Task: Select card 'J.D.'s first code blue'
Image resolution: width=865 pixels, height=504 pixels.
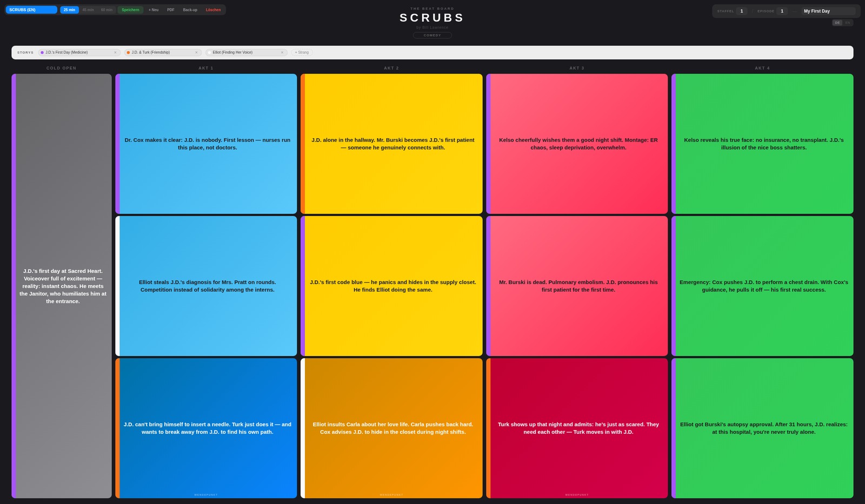Action: tap(391, 286)
